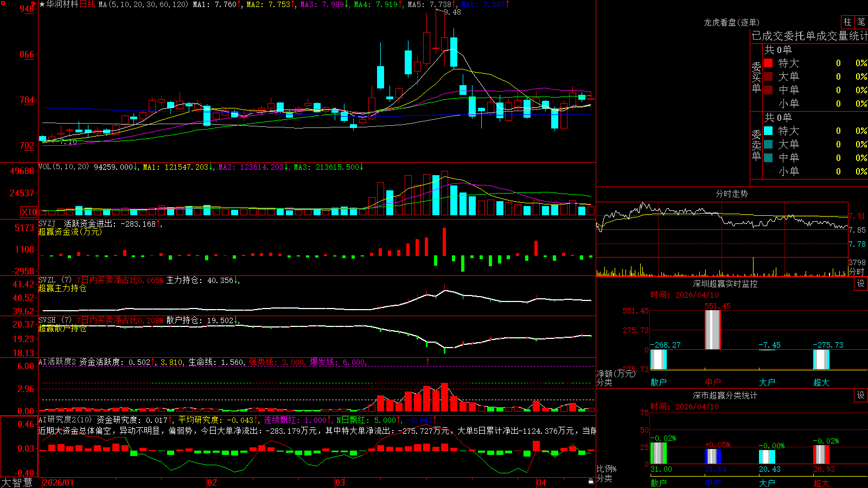This screenshot has width=868, height=488.
Task: Switch 龙虎看盘 to 柱 view
Action: pos(847,22)
